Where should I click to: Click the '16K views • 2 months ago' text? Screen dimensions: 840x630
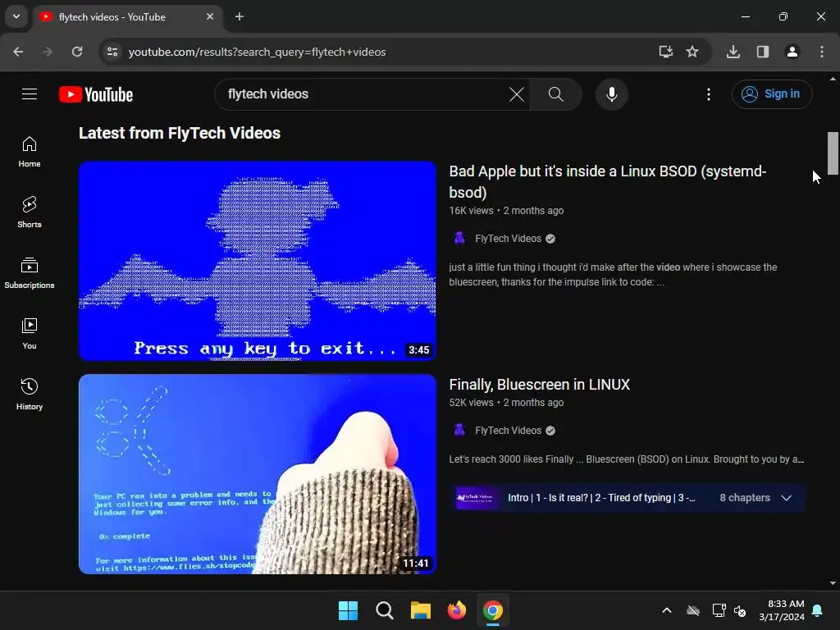[506, 211]
